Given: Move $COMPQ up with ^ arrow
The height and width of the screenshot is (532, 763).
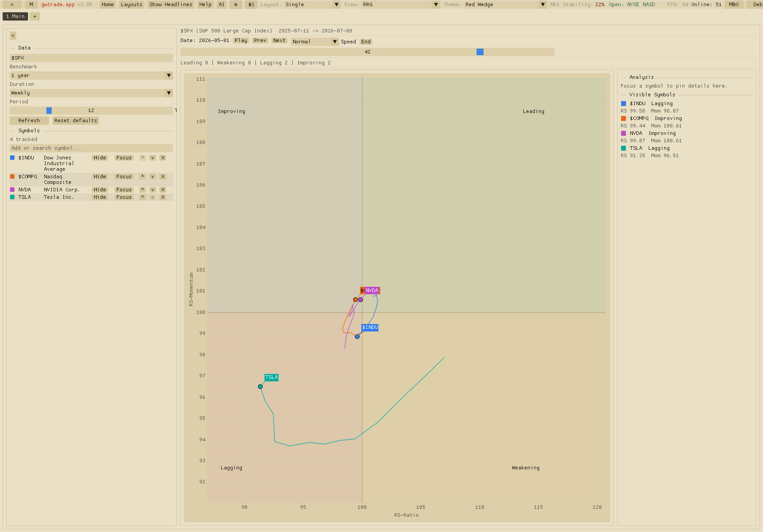Looking at the screenshot, I should click(142, 176).
